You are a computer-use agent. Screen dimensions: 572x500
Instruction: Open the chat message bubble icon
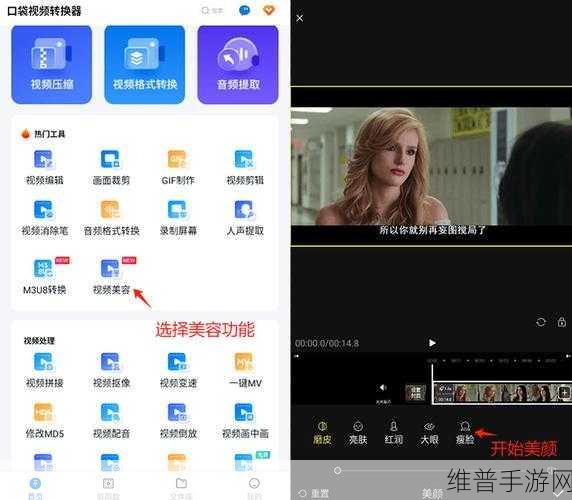(244, 10)
